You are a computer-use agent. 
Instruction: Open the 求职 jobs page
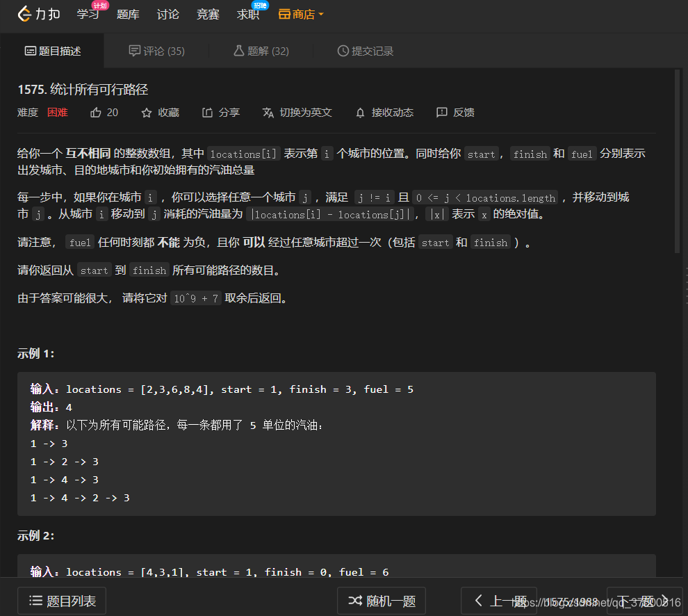[x=248, y=15]
